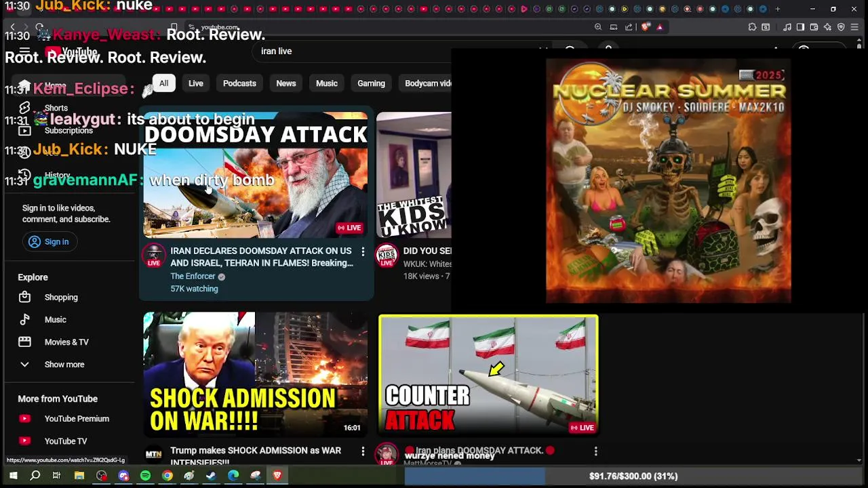Screen dimensions: 868x488
Task: Open Brave Shields icon in address bar
Action: [x=645, y=27]
